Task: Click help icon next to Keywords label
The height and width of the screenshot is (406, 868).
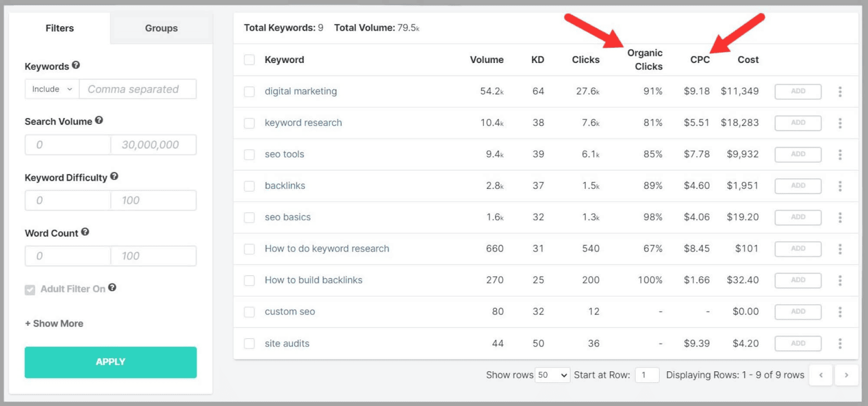Action: click(76, 65)
